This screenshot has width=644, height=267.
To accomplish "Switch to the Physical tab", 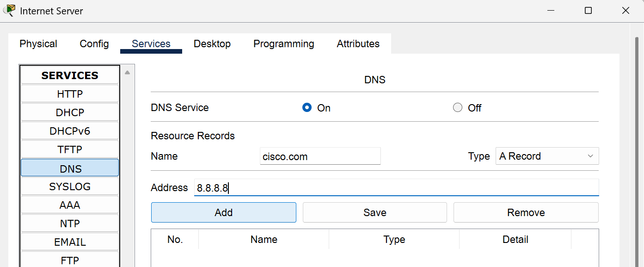I will pyautogui.click(x=38, y=44).
